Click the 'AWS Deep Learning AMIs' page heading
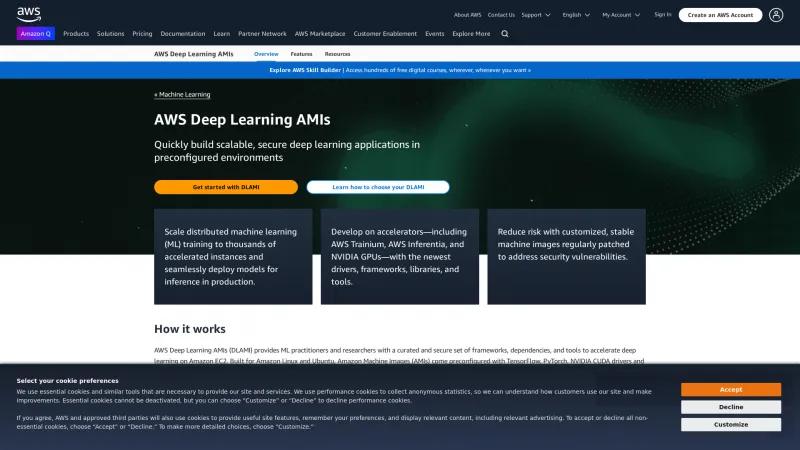The image size is (800, 450). pos(242,119)
